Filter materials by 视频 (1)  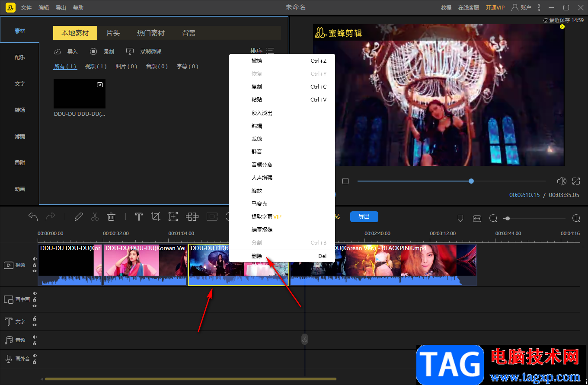click(x=96, y=67)
